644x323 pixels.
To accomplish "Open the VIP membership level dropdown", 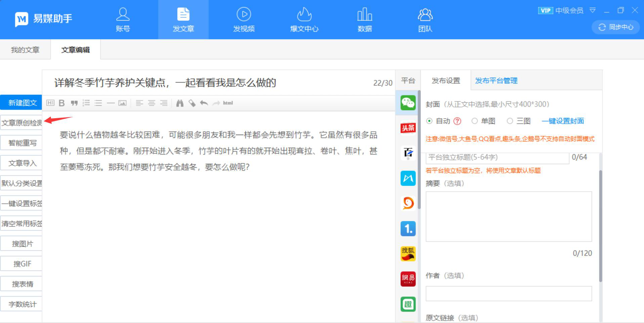I will tap(592, 10).
